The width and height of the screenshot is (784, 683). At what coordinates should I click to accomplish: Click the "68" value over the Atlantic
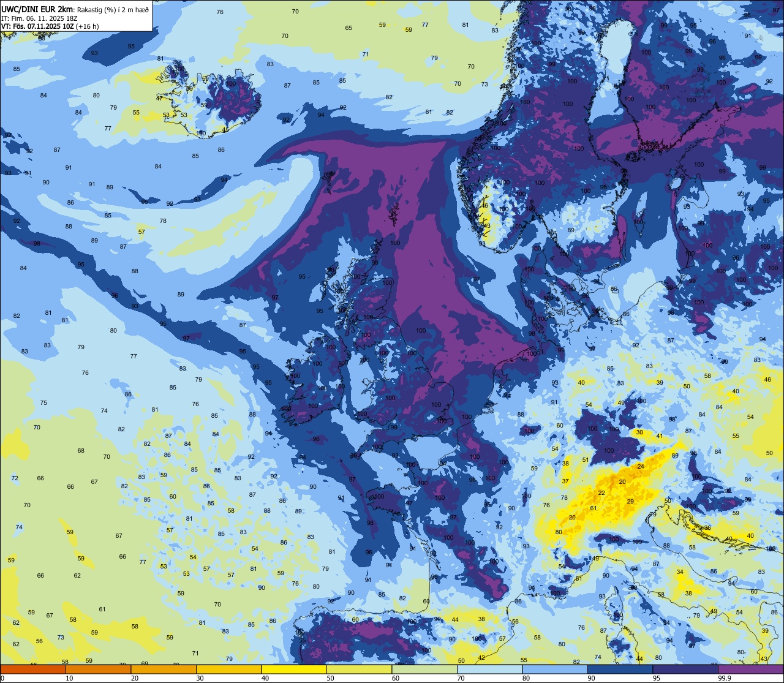tap(81, 451)
